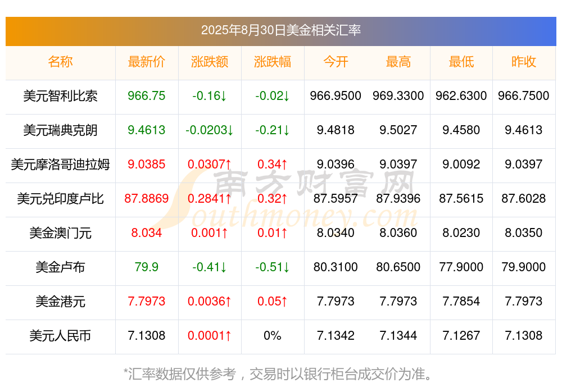Select the 涨跌额 column header
Viewport: 562px width, 392px height.
[x=209, y=62]
